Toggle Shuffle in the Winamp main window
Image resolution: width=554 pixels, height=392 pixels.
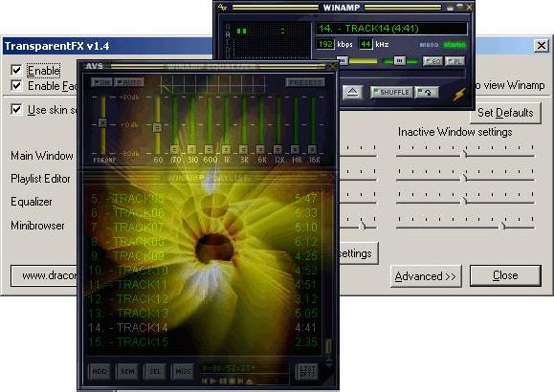391,93
